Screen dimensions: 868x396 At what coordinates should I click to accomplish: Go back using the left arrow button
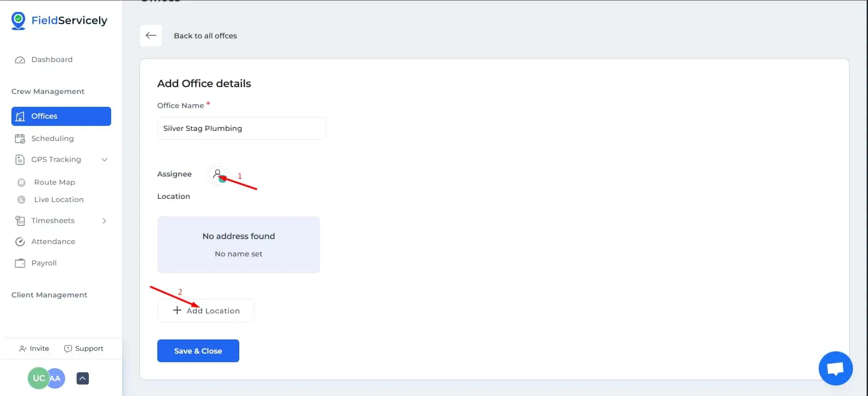coord(151,36)
